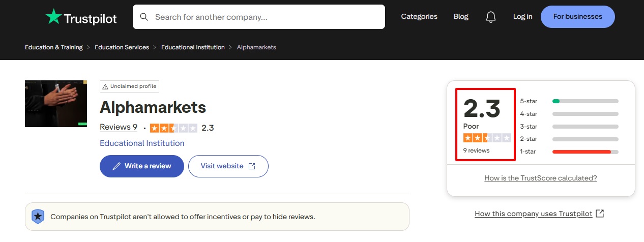The height and width of the screenshot is (242, 644).
Task: Open the notifications bell
Action: [490, 17]
